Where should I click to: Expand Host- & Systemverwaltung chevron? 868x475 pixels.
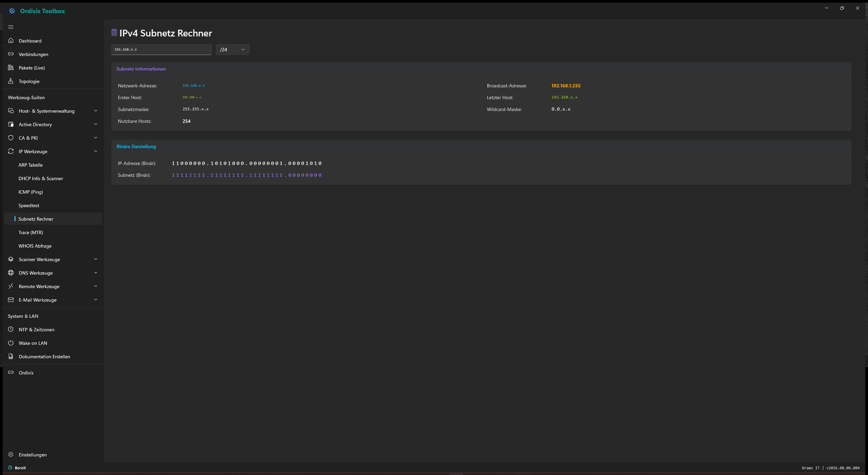[95, 111]
